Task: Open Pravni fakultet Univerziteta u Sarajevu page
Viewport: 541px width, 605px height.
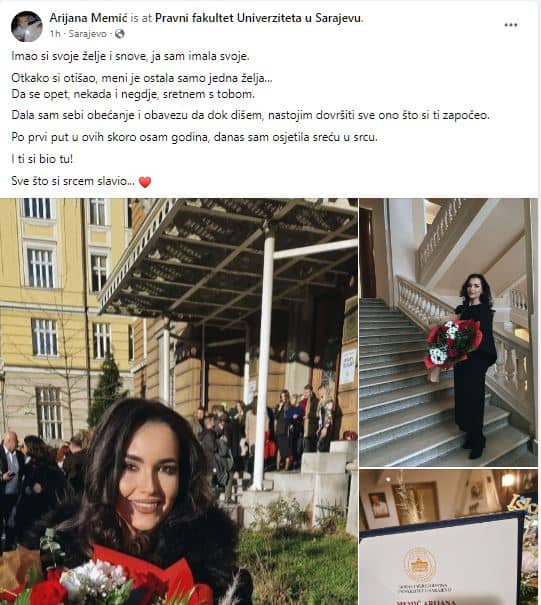Action: (259, 18)
